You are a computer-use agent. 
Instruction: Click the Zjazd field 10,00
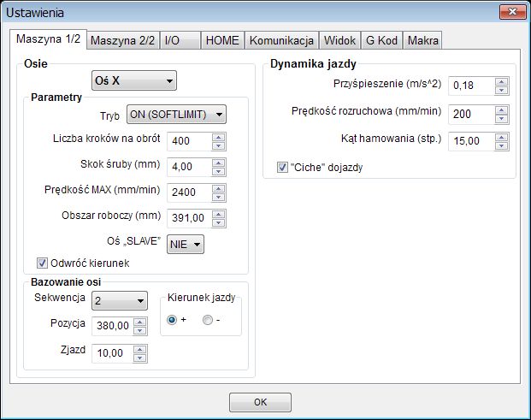point(113,353)
